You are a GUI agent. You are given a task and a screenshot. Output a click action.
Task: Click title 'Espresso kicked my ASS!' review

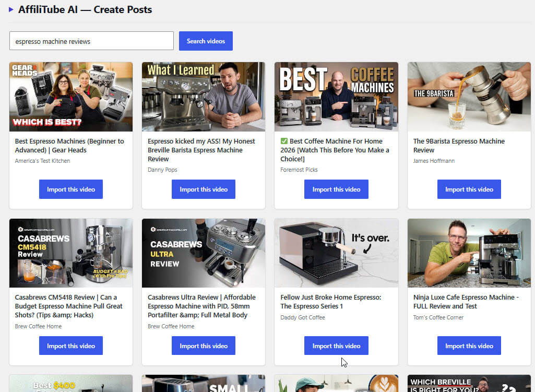point(201,150)
